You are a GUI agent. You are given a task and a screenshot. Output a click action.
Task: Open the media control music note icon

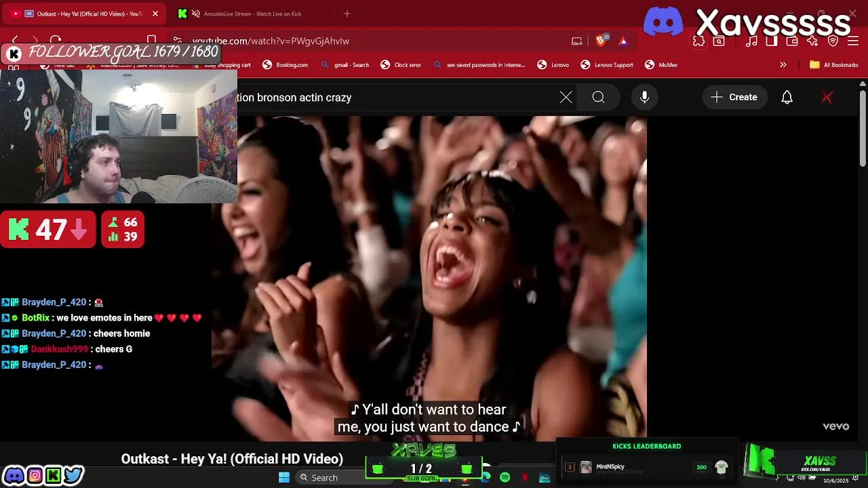(x=751, y=41)
